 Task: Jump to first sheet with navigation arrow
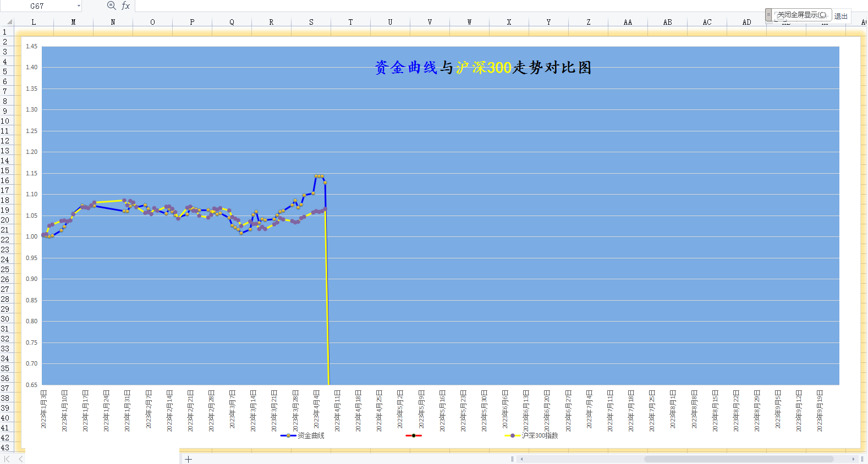coord(7,459)
